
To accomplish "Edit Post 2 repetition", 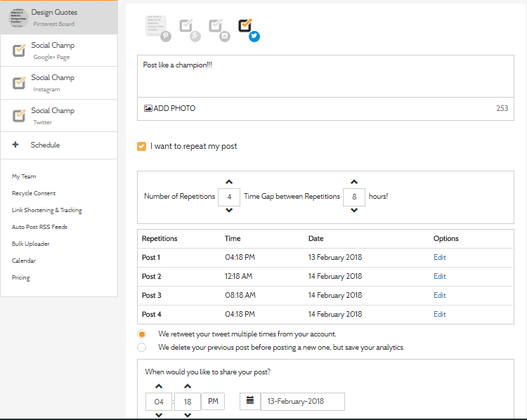I will 439,276.
